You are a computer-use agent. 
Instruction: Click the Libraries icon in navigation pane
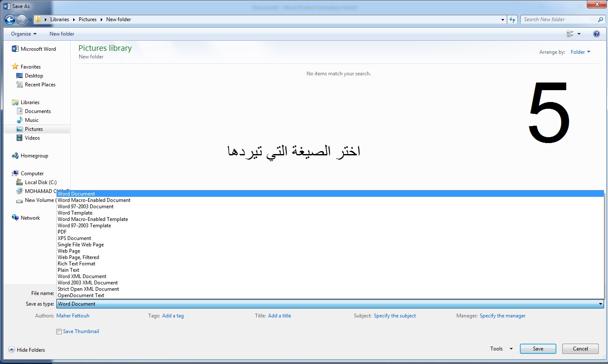click(15, 102)
